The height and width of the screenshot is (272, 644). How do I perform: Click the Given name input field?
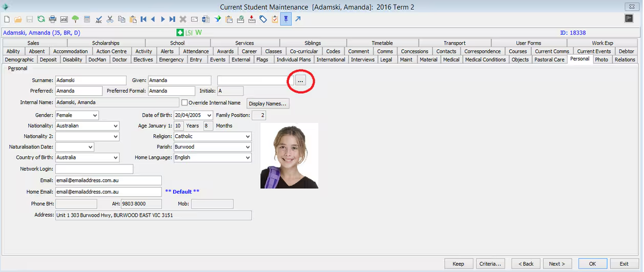(179, 80)
